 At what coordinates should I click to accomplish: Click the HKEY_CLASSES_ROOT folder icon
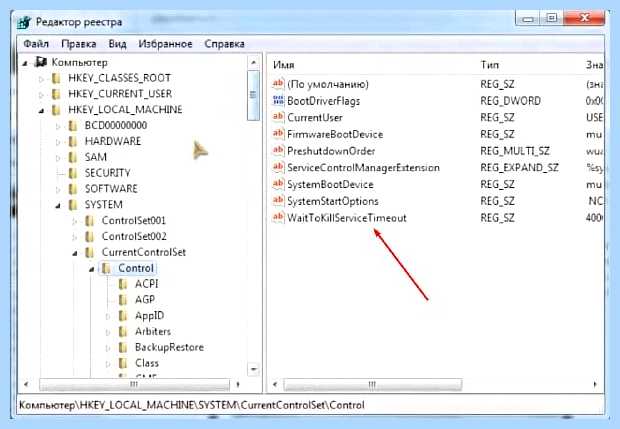click(x=57, y=78)
